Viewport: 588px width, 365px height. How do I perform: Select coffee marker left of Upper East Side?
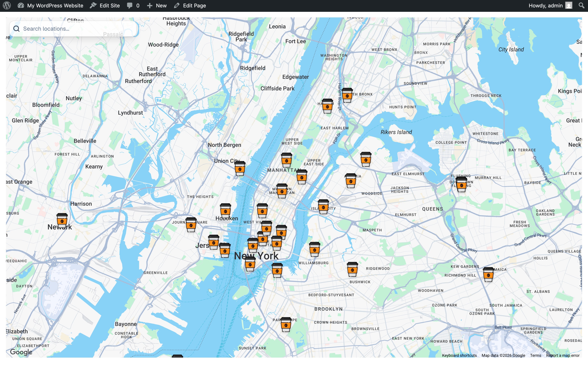pyautogui.click(x=286, y=160)
